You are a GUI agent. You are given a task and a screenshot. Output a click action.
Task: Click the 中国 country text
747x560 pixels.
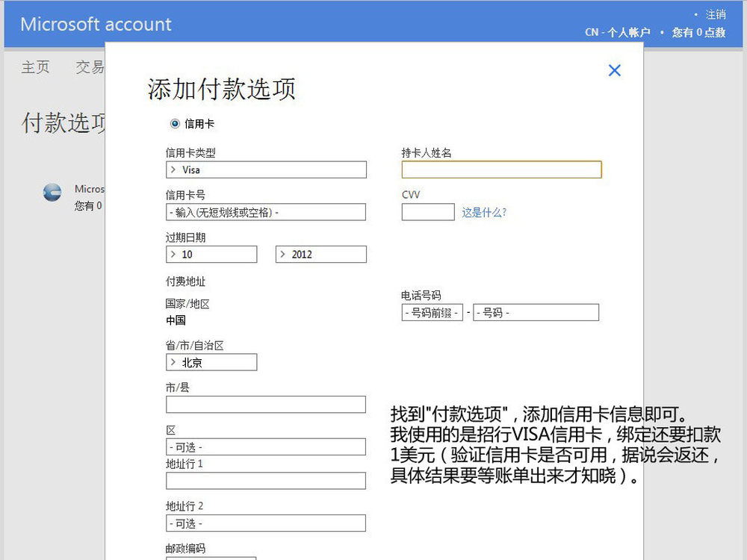tap(176, 320)
